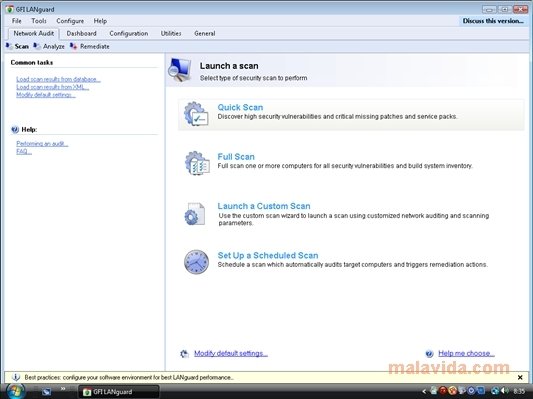Screen dimensions: 533x399
Task: Click GFI LANguard taskbar button
Action: tap(118, 392)
